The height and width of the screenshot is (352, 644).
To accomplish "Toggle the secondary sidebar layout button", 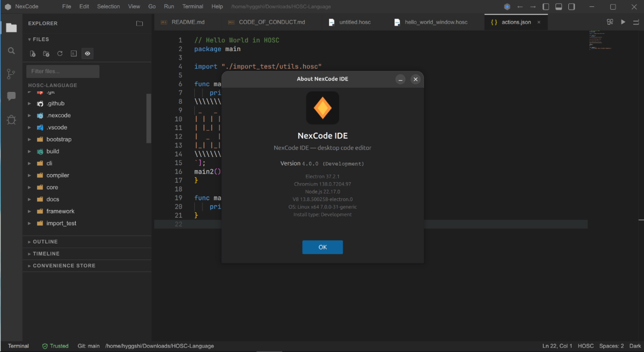I will (x=572, y=7).
